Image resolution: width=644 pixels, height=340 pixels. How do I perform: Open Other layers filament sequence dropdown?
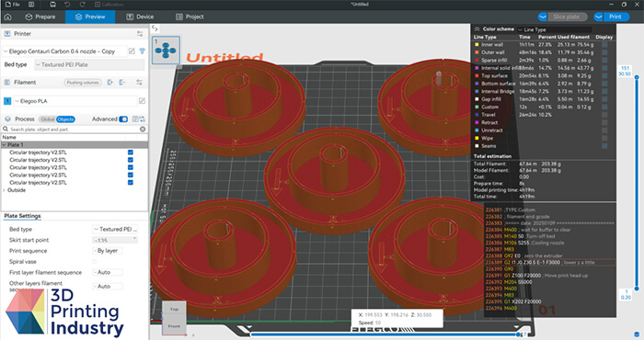(108, 287)
